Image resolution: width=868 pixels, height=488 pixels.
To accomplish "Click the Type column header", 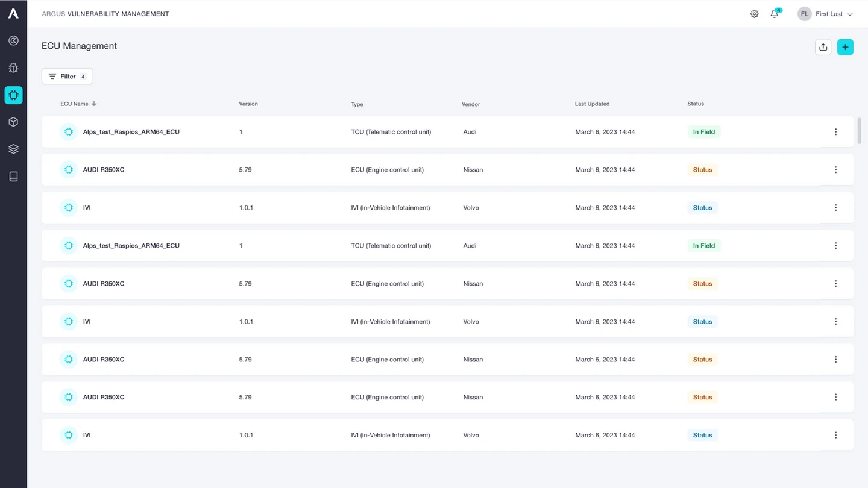I will (357, 104).
